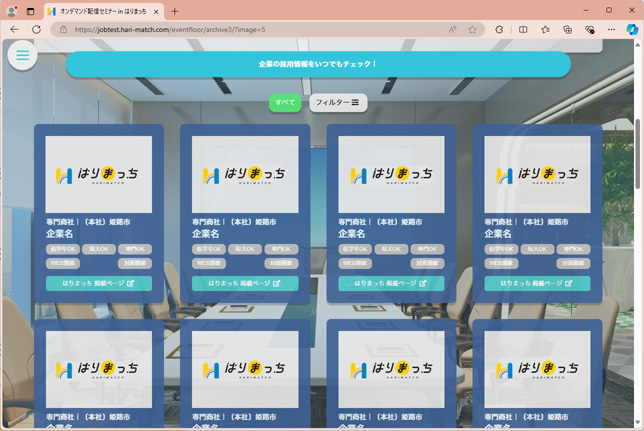Select the オンデマンド配信セミナー in はりまっち tab
The image size is (644, 431).
click(x=104, y=12)
